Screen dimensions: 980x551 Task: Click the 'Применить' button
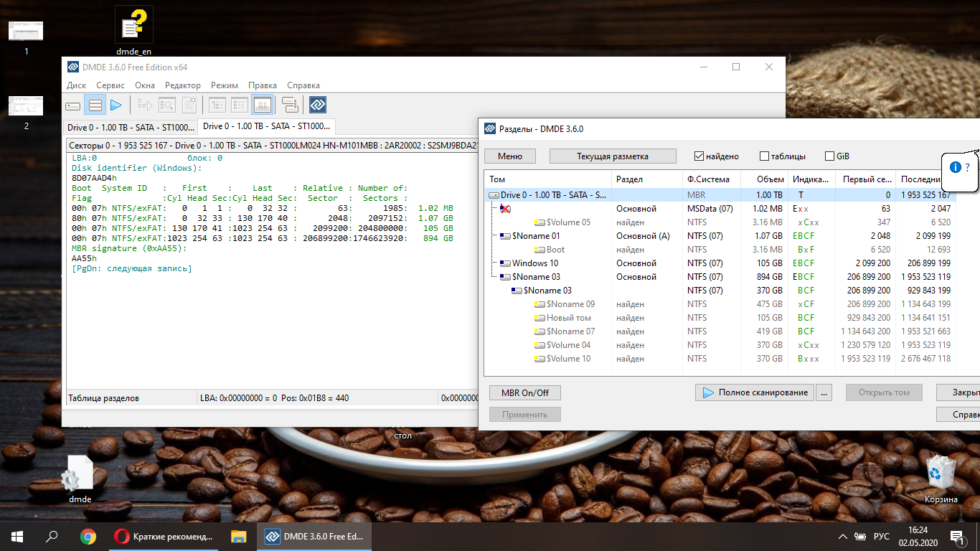click(525, 415)
